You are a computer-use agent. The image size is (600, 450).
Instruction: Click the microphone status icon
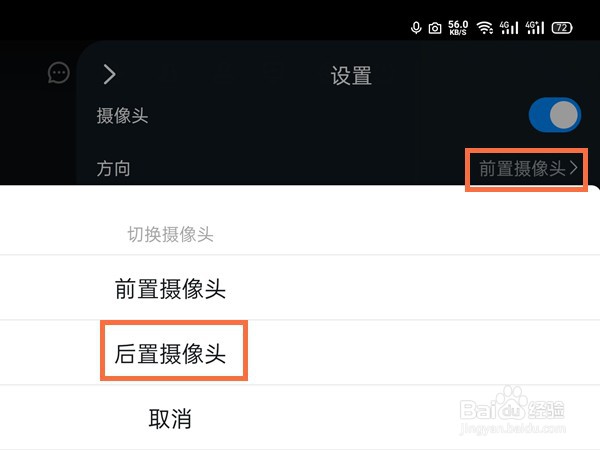(x=416, y=28)
